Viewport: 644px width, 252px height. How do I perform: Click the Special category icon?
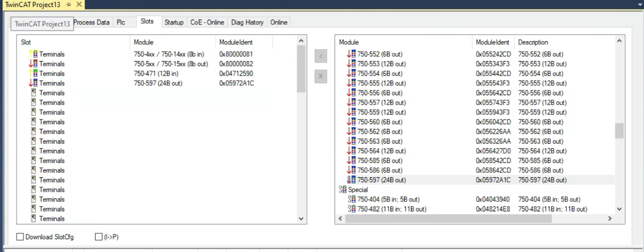click(343, 189)
